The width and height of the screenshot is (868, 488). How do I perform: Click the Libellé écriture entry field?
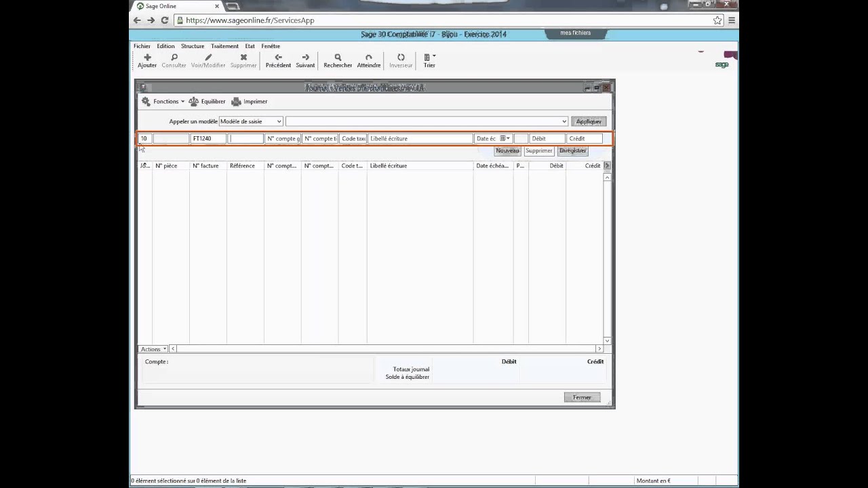(x=420, y=138)
